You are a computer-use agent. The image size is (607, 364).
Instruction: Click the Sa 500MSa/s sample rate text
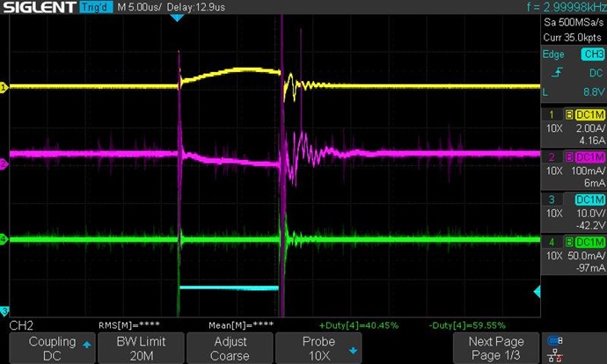click(x=574, y=22)
